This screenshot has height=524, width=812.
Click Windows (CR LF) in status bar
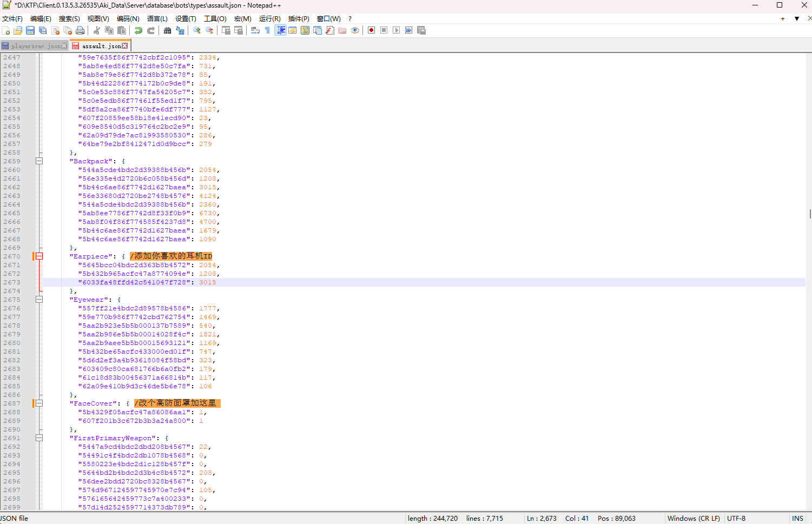(693, 518)
